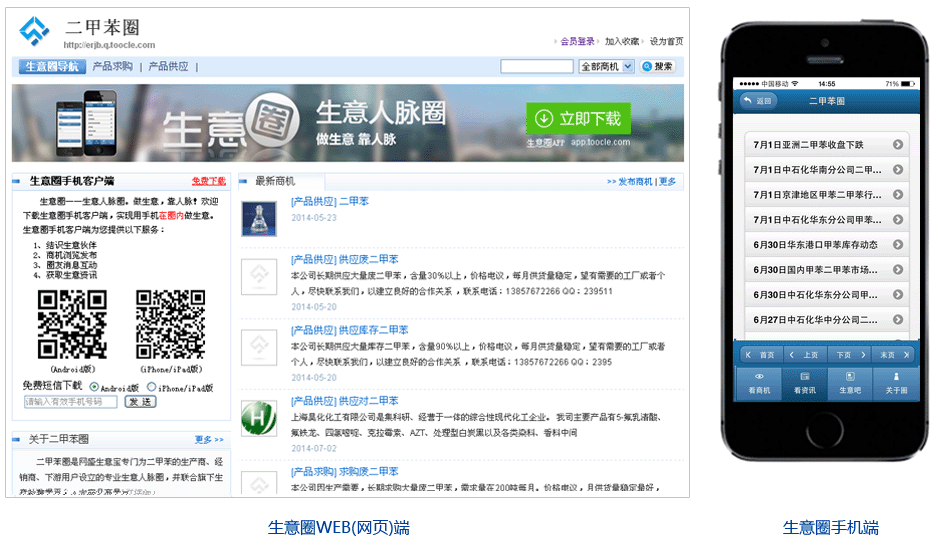This screenshot has height=539, width=950.
Task: Open the [产品供应] 二甲苯 listing title
Action: [x=330, y=202]
